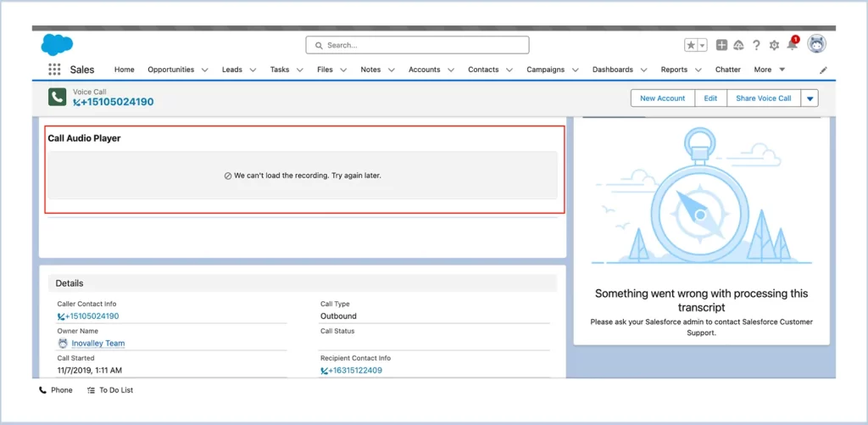
Task: Open the Setup gear icon
Action: point(774,46)
